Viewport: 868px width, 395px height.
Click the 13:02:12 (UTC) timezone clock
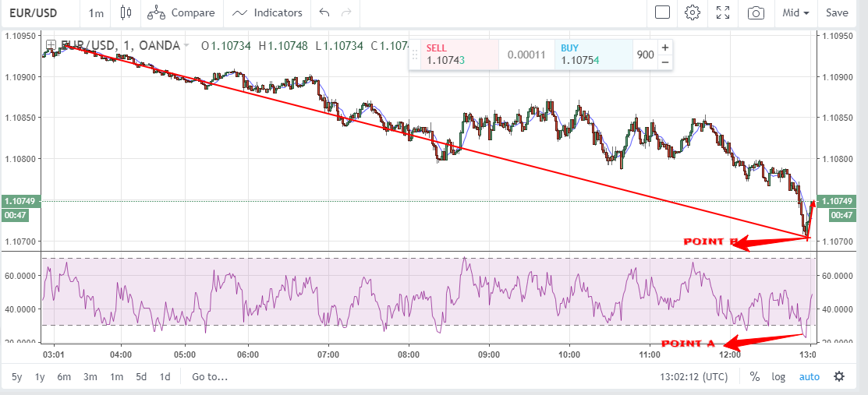coord(693,377)
